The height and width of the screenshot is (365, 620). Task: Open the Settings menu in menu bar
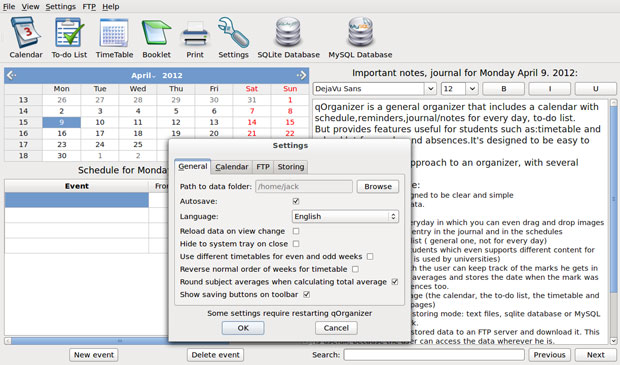pos(60,7)
